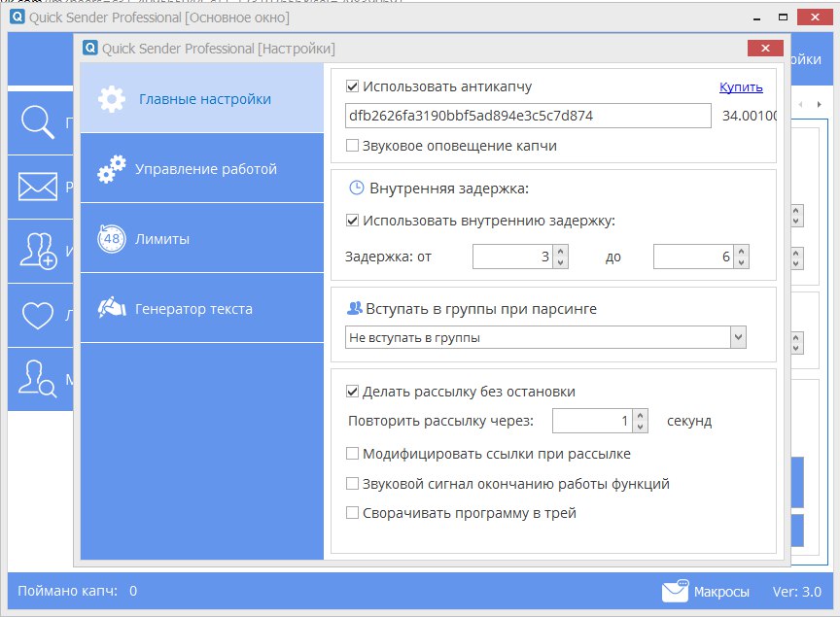
Task: Click the writing hand icon of Генератор текста
Action: 112,308
